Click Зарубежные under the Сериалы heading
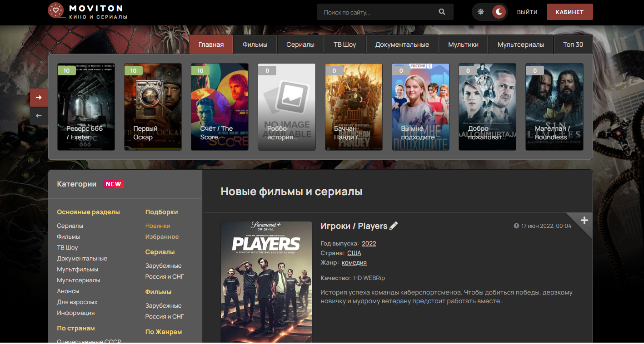Viewport: 644px width, 344px height. 164,266
